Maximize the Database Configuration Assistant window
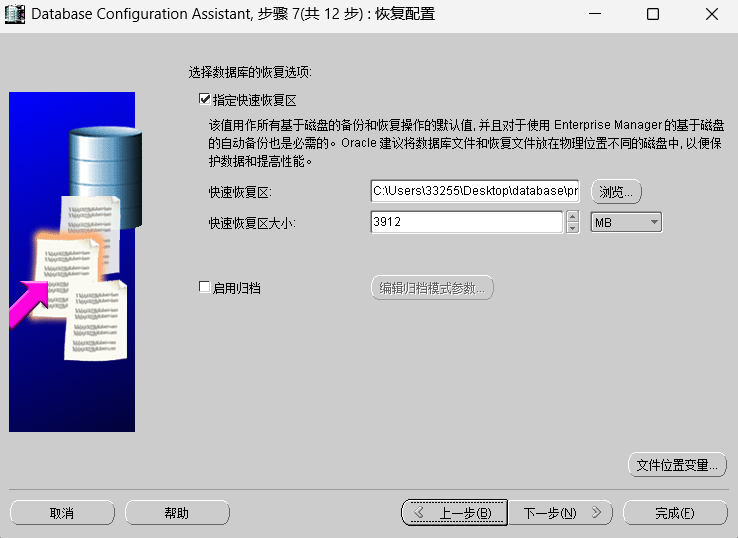Image resolution: width=738 pixels, height=538 pixels. pos(653,14)
